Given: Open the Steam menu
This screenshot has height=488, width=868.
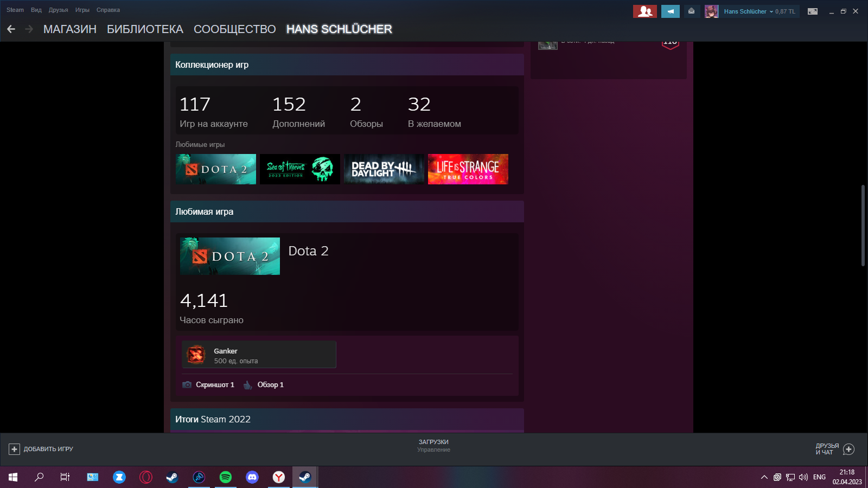Looking at the screenshot, I should point(15,10).
